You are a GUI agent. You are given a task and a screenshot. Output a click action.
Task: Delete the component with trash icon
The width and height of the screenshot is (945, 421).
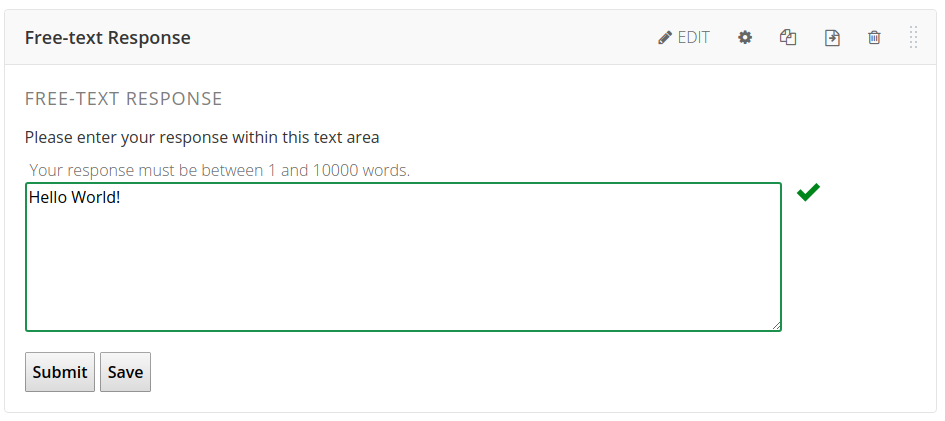[x=874, y=38]
